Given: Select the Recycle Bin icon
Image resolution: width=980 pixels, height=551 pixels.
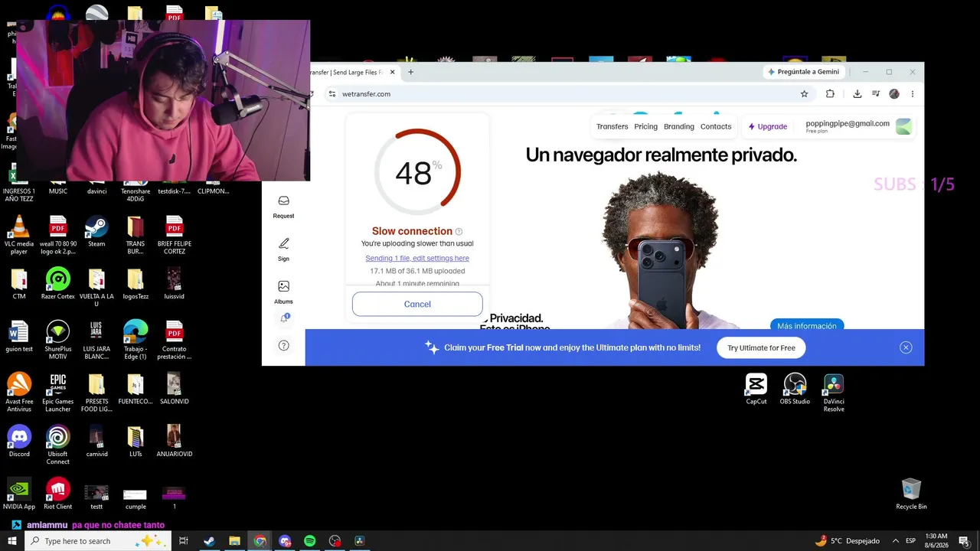Looking at the screenshot, I should [x=911, y=494].
